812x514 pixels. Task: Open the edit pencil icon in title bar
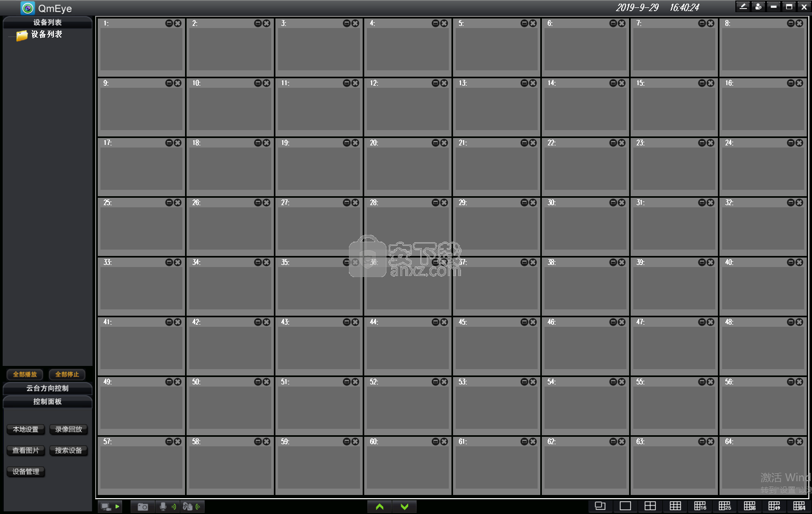coord(743,6)
